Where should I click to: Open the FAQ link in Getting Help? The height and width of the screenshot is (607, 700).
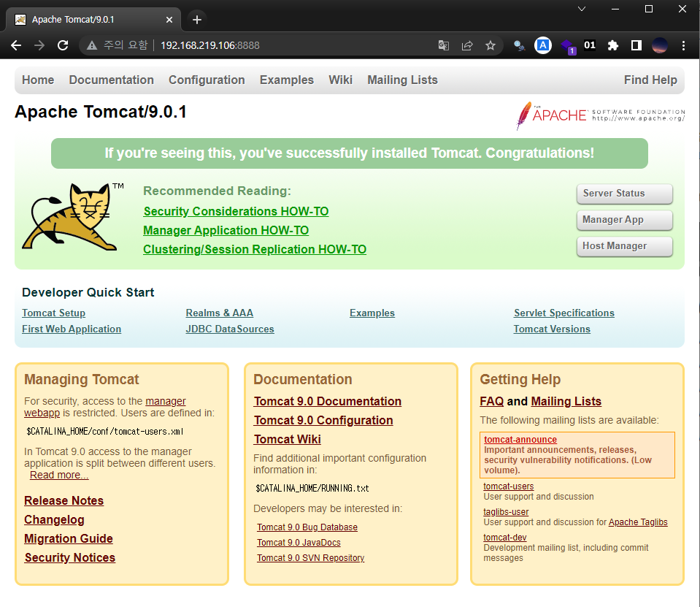pyautogui.click(x=491, y=402)
